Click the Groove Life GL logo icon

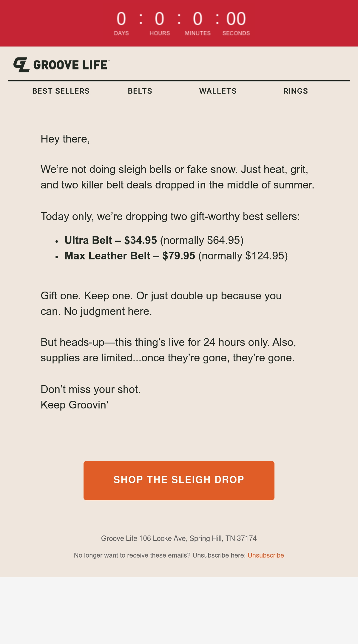click(x=21, y=65)
